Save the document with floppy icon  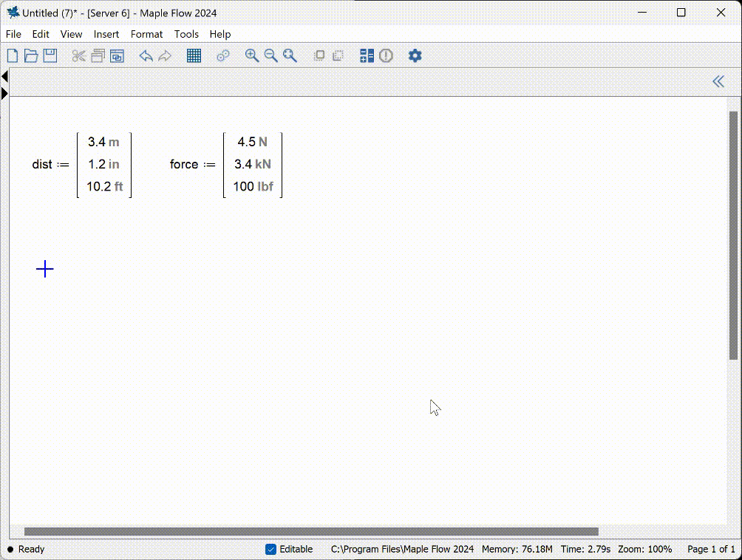tap(50, 56)
